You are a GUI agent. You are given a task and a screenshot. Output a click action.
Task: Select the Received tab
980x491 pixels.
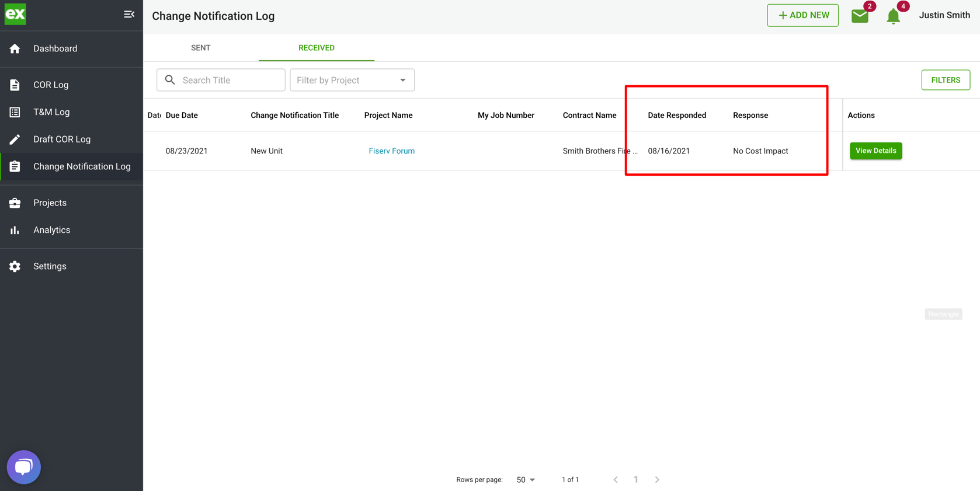point(316,48)
